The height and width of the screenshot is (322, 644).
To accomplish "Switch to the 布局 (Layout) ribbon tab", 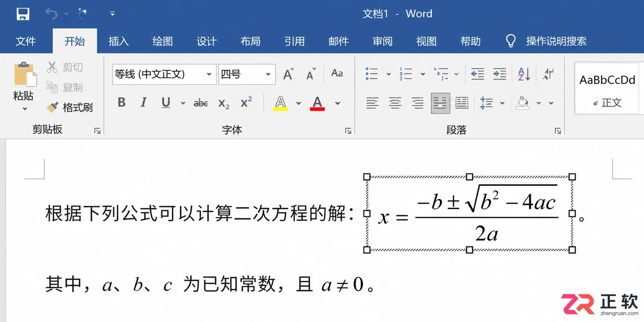I will pyautogui.click(x=250, y=42).
